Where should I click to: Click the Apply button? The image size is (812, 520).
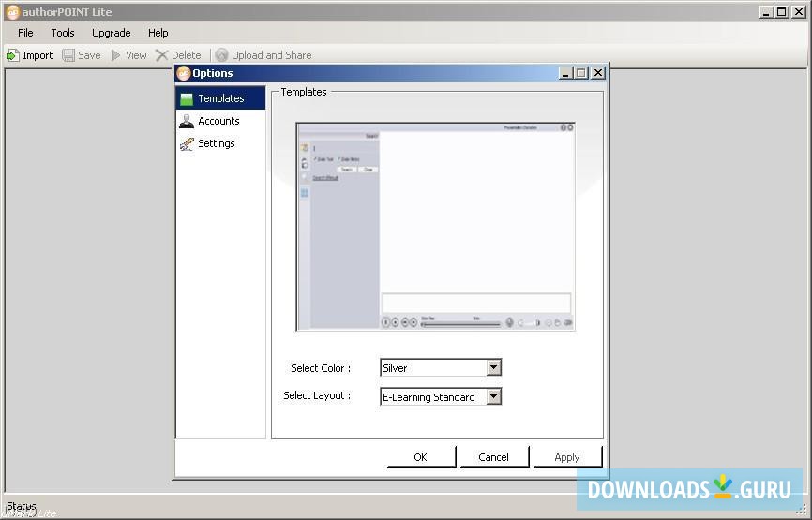pyautogui.click(x=567, y=457)
